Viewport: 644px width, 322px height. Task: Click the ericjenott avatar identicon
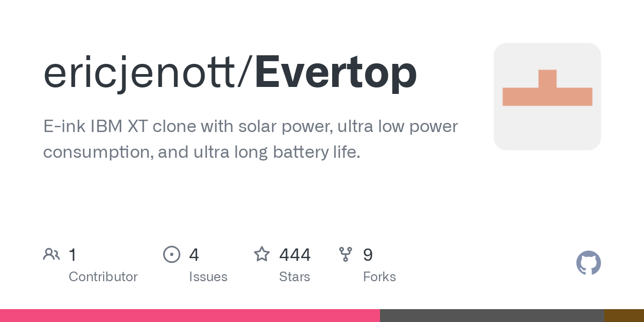(x=547, y=97)
